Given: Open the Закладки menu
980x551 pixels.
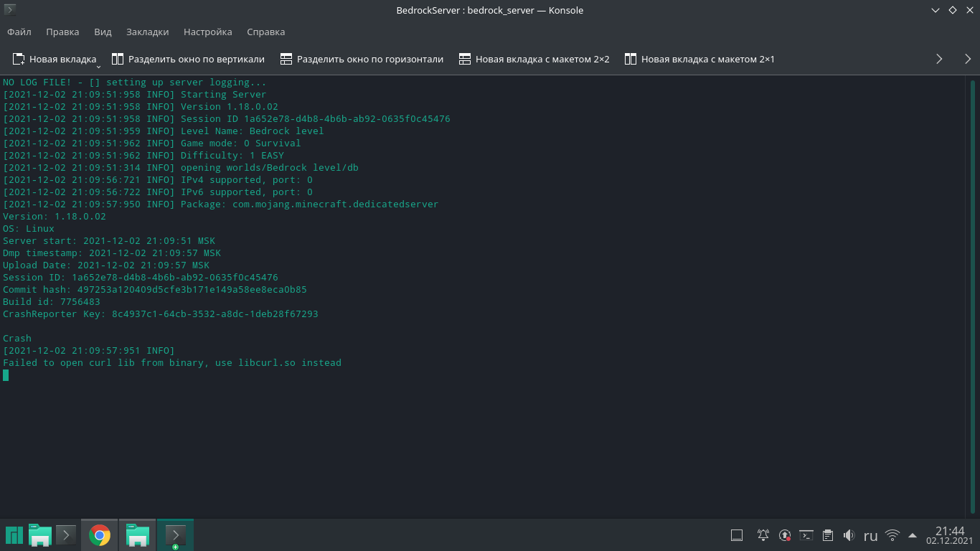Looking at the screenshot, I should (147, 32).
